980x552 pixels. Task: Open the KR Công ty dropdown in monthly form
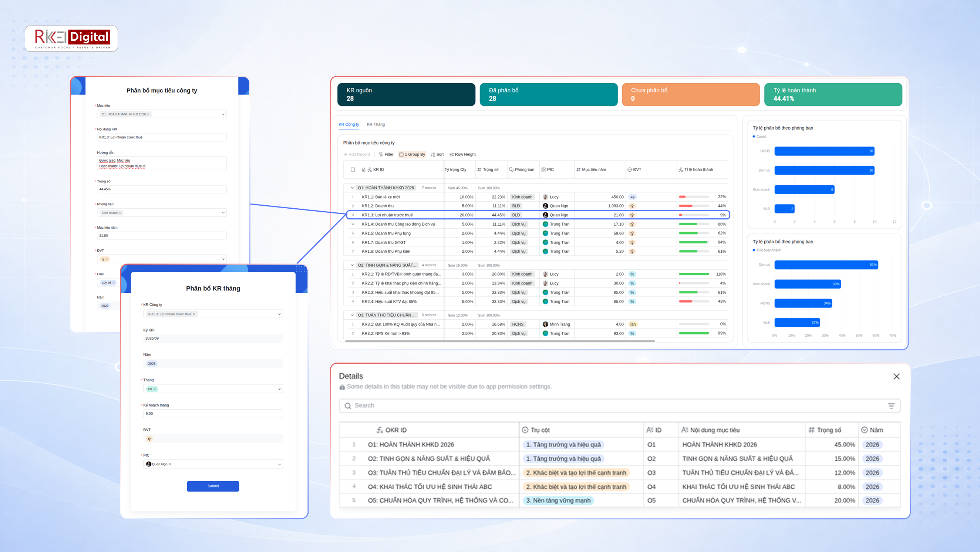coord(213,314)
